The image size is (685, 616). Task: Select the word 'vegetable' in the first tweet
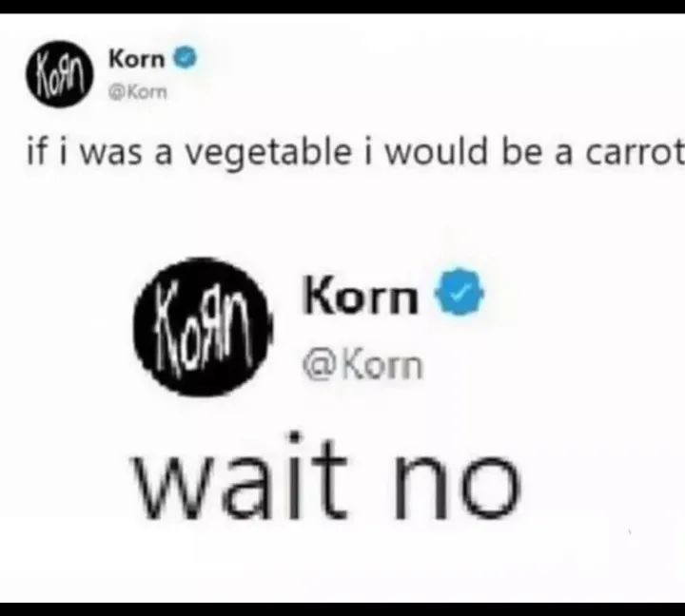pyautogui.click(x=268, y=153)
